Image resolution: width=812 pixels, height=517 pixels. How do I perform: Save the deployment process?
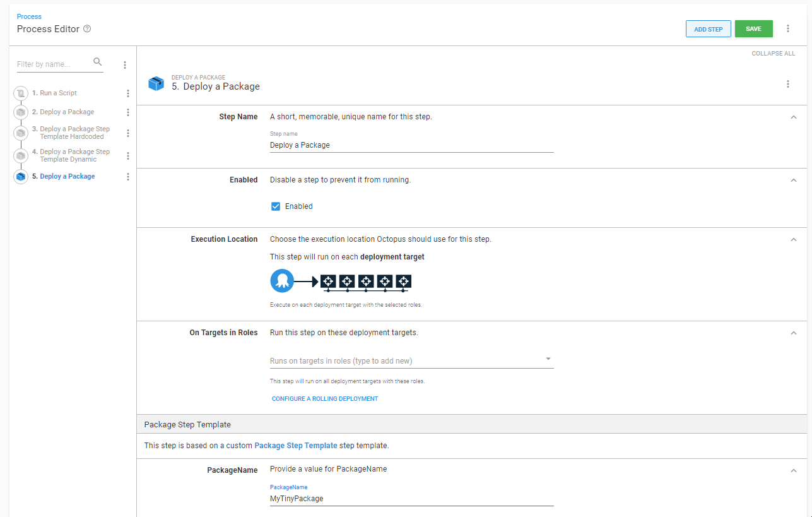click(753, 29)
